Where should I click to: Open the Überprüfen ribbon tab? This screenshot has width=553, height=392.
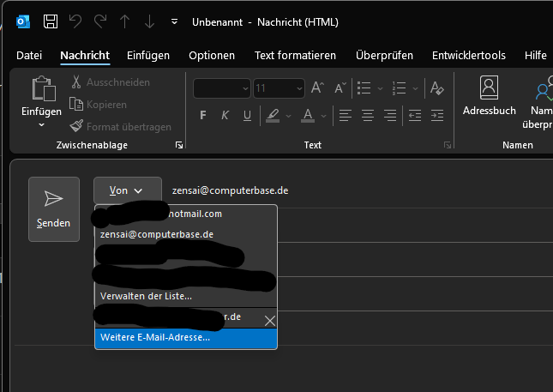pos(384,56)
